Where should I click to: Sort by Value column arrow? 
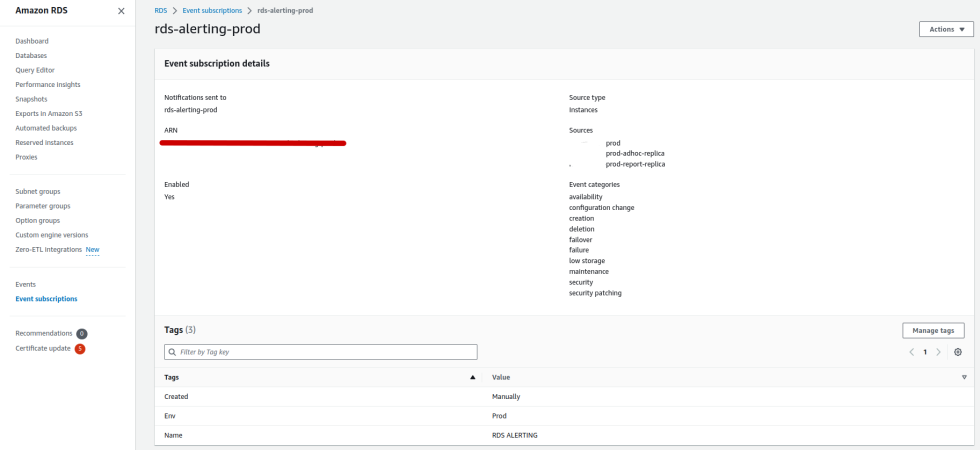pos(964,378)
